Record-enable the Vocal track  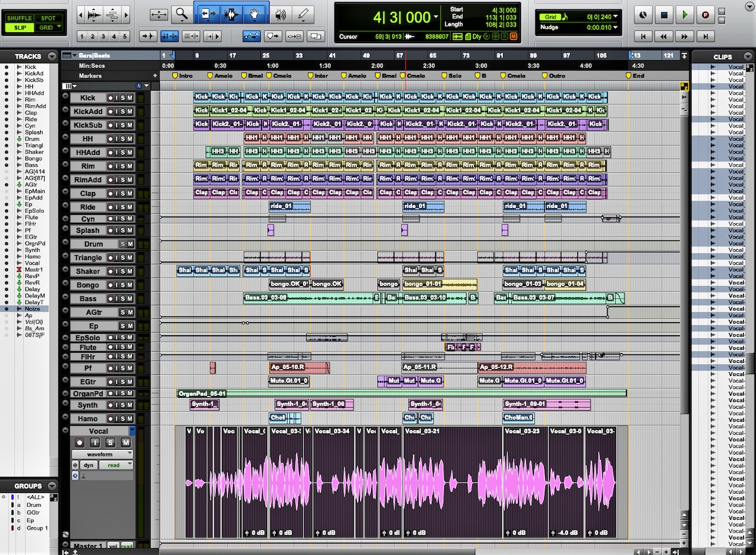[x=80, y=442]
